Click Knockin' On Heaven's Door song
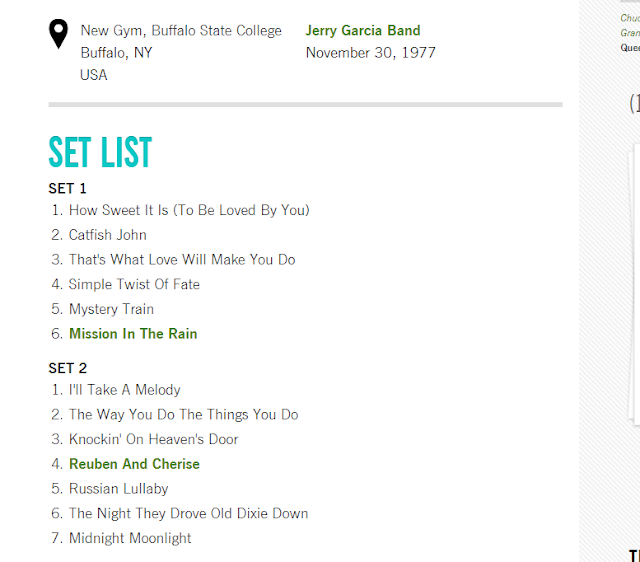The image size is (640, 562). [x=154, y=439]
